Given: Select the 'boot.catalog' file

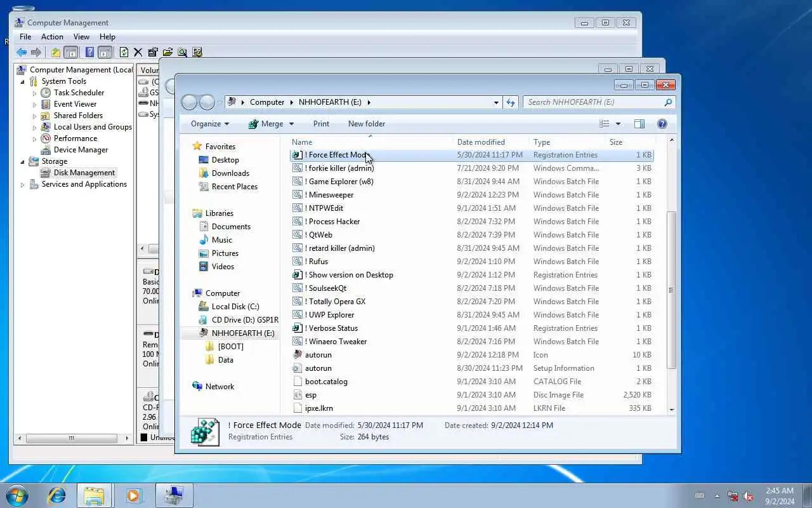Looking at the screenshot, I should coord(471,382).
